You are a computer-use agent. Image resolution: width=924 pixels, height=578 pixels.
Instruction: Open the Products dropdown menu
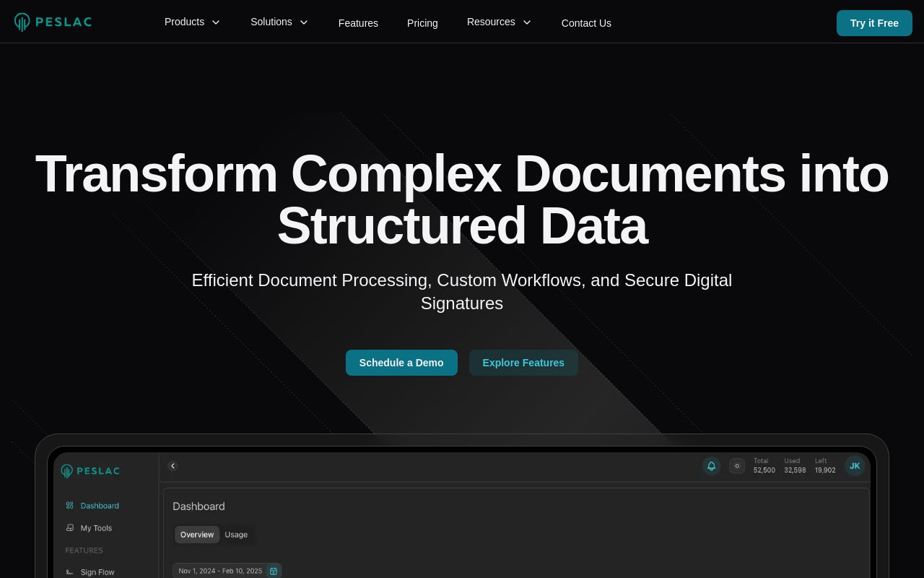(x=192, y=22)
